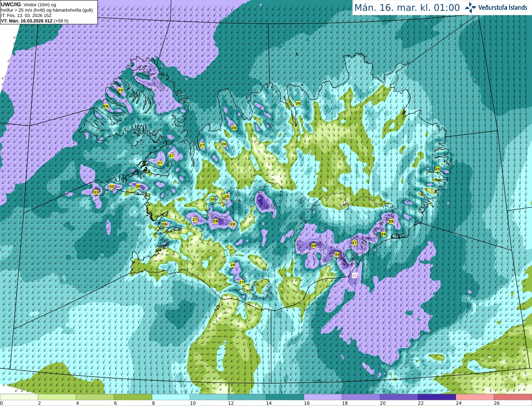Screen dimensions: 532x406
Task: Click the legend scale value 6
Action: point(115,403)
